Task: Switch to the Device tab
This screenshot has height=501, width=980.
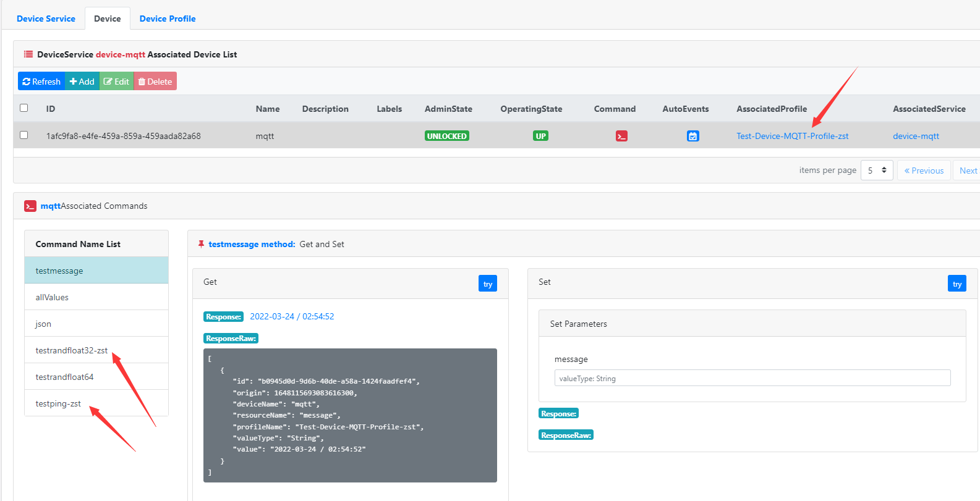Action: 107,19
